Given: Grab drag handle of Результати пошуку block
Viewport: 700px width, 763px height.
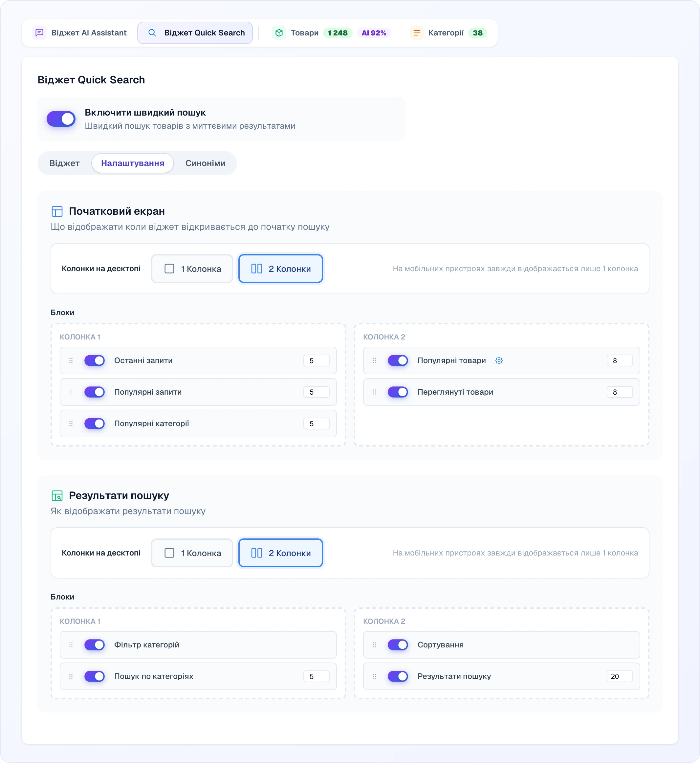Looking at the screenshot, I should [x=374, y=676].
